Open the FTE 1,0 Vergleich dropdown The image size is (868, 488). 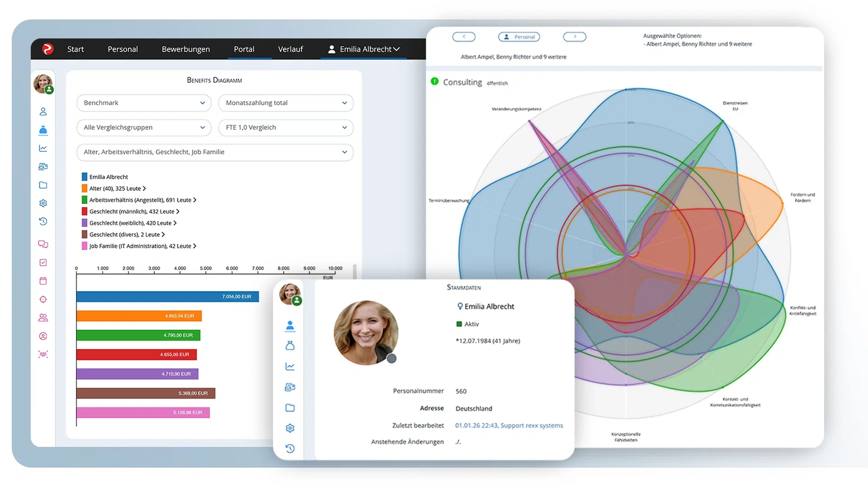[x=286, y=127]
